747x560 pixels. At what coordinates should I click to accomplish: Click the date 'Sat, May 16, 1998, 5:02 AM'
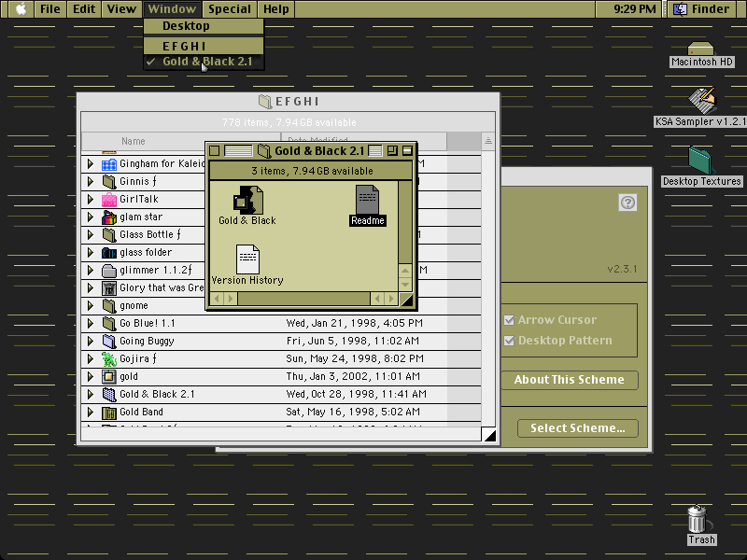click(353, 413)
